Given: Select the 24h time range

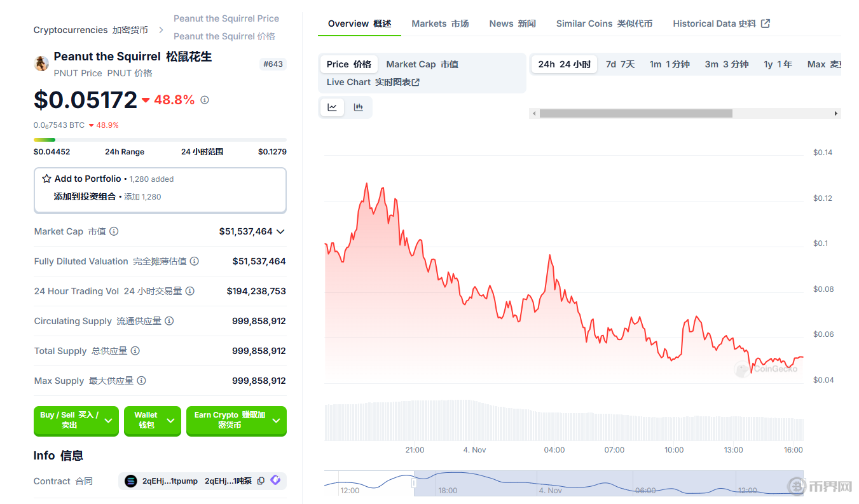Looking at the screenshot, I should [x=565, y=64].
